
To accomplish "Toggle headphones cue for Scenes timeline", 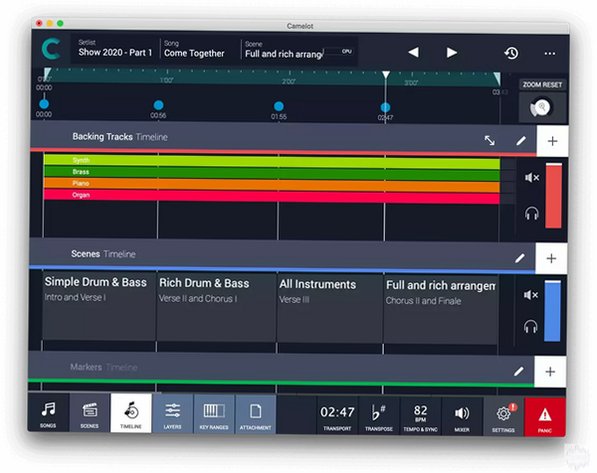I will pyautogui.click(x=530, y=326).
